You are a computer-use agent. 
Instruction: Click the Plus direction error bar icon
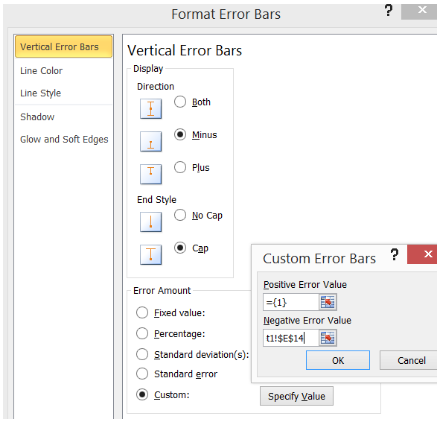[x=151, y=174]
